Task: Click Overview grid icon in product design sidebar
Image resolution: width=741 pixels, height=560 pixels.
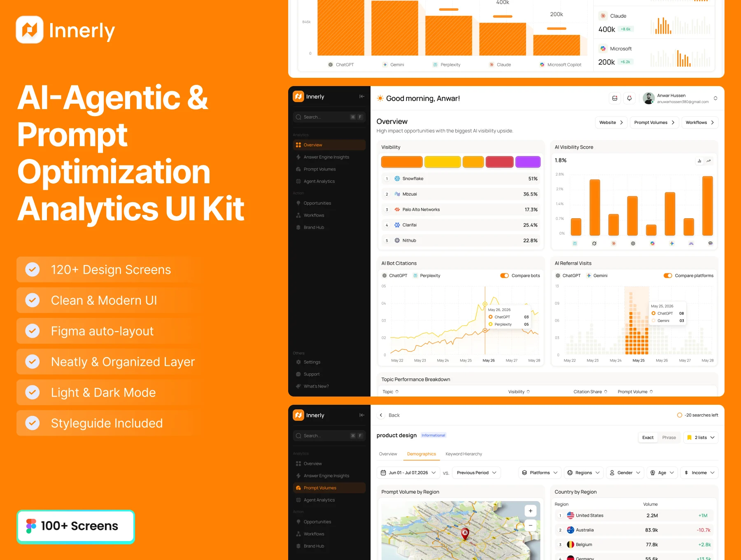Action: 298,464
